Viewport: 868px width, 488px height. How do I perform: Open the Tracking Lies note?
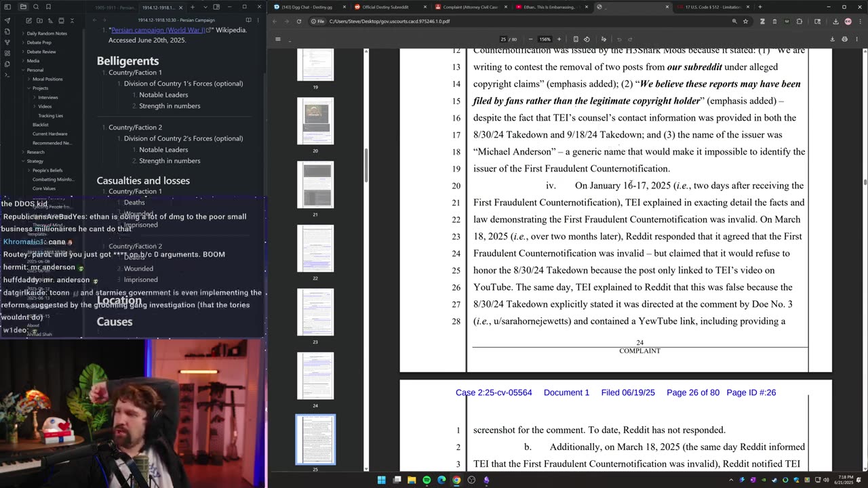pyautogui.click(x=50, y=115)
